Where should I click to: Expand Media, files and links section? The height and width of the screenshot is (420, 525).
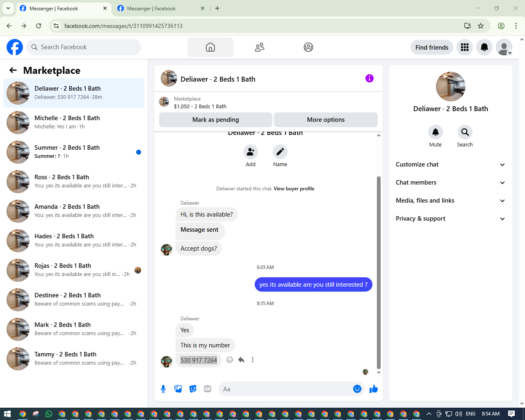451,201
